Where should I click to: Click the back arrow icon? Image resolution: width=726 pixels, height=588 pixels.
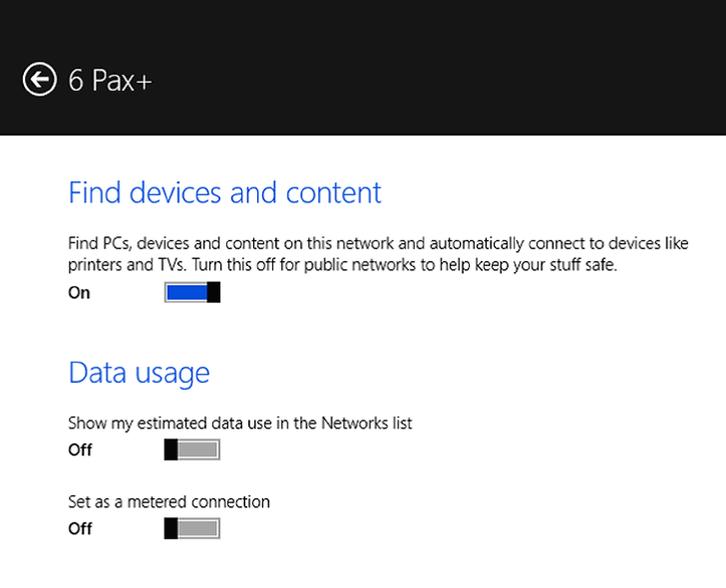[x=39, y=80]
